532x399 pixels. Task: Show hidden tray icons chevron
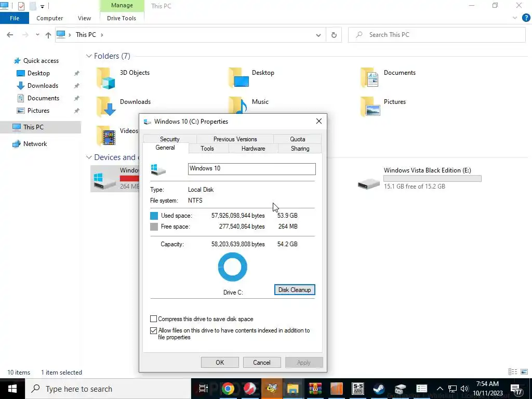click(x=440, y=389)
